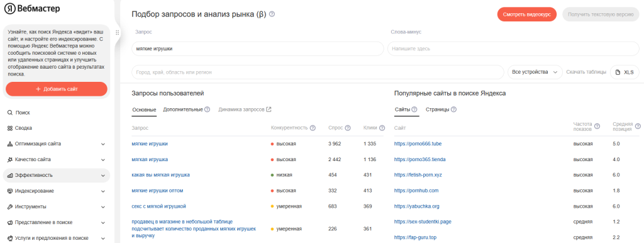644x243 pixels.
Task: Open the мягкая игрушка query link
Action: [x=150, y=159]
